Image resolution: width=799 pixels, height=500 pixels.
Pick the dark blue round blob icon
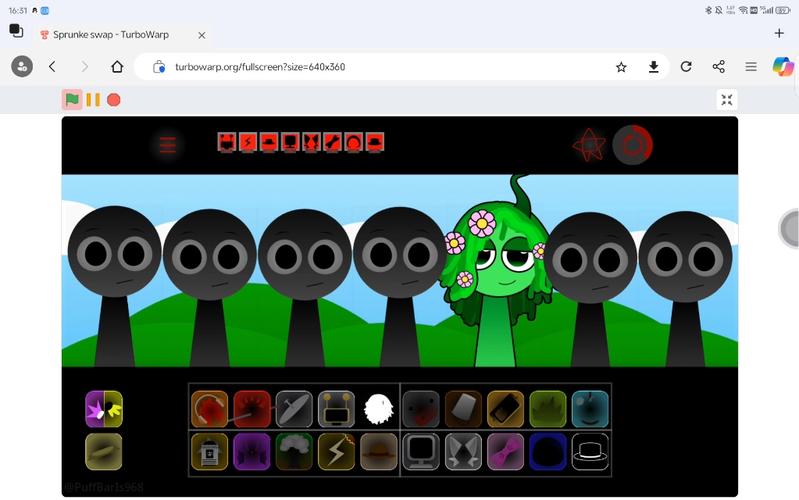pos(548,452)
